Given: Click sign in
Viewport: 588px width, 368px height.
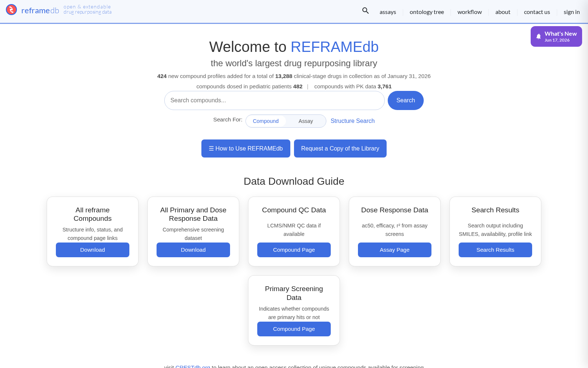Looking at the screenshot, I should (x=571, y=12).
